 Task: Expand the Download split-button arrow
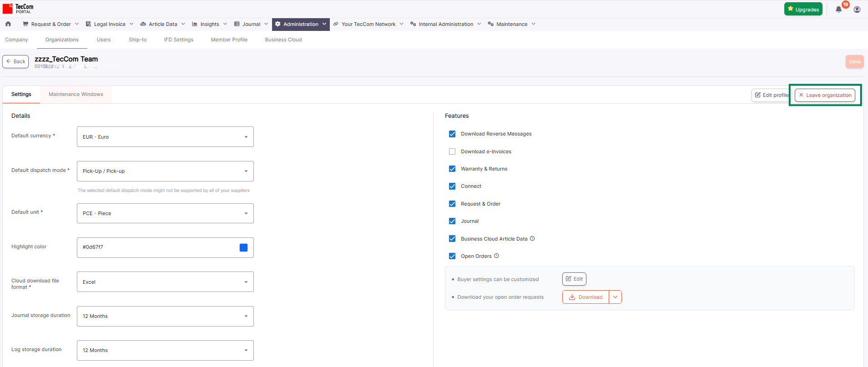pos(615,297)
